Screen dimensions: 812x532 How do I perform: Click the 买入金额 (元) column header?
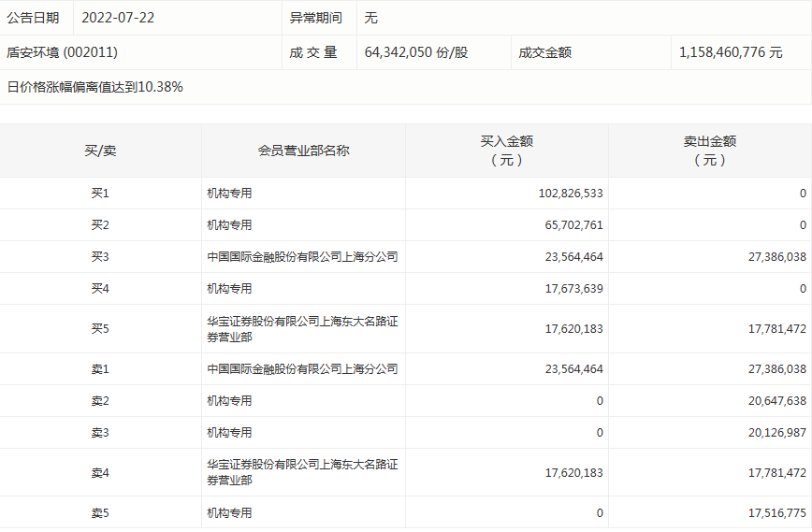[507, 151]
